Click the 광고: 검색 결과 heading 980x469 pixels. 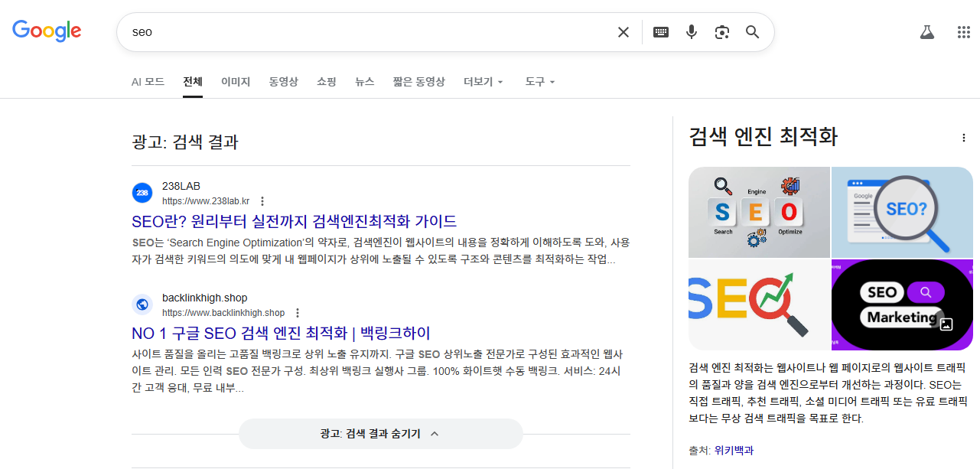[185, 142]
